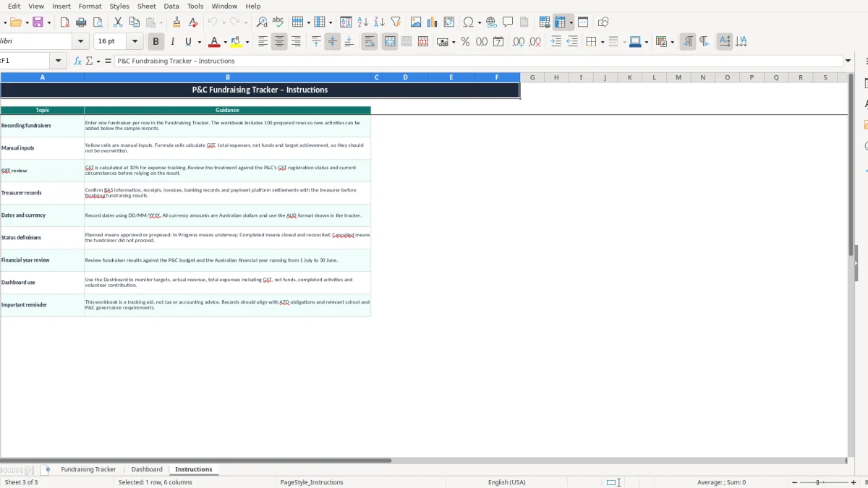The height and width of the screenshot is (488, 868).
Task: Select the Clone Formatting paintbrush
Action: point(176,22)
